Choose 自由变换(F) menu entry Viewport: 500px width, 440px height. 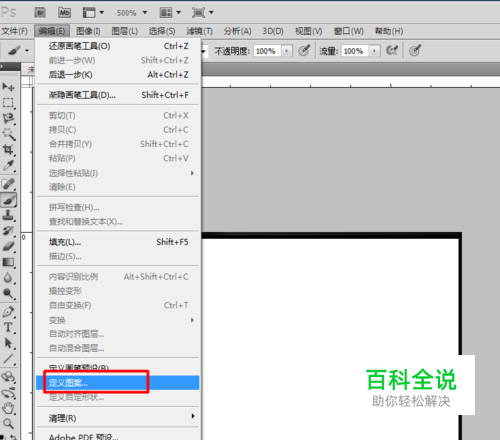click(x=118, y=305)
